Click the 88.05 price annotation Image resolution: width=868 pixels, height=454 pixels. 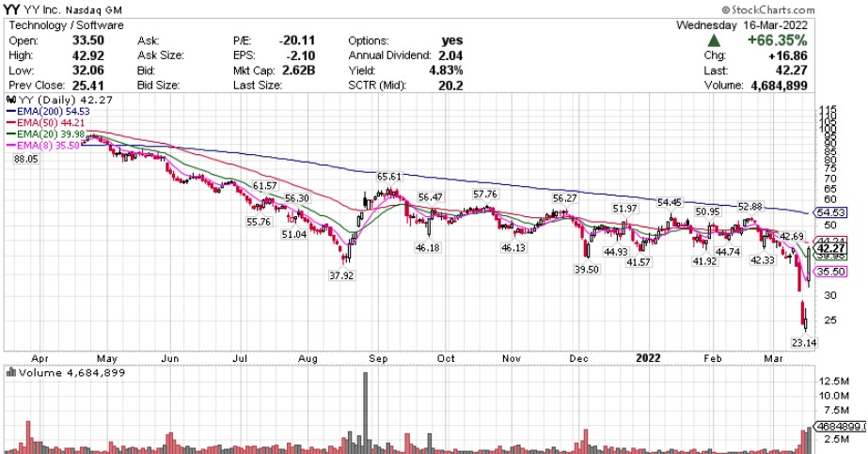[x=26, y=159]
